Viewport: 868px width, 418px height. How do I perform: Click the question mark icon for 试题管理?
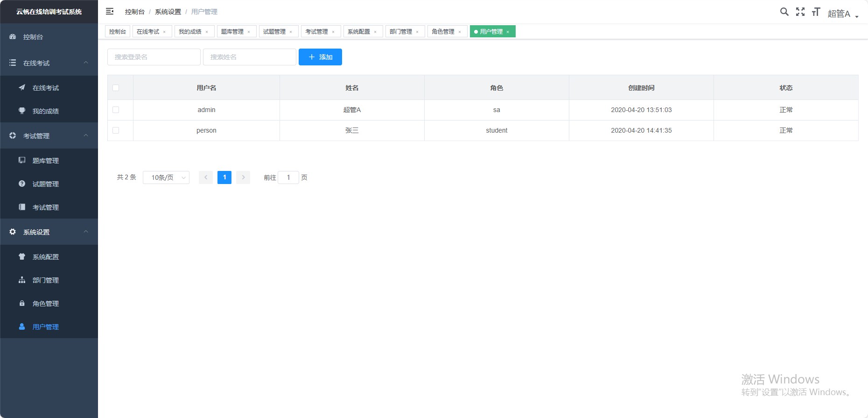click(x=22, y=184)
